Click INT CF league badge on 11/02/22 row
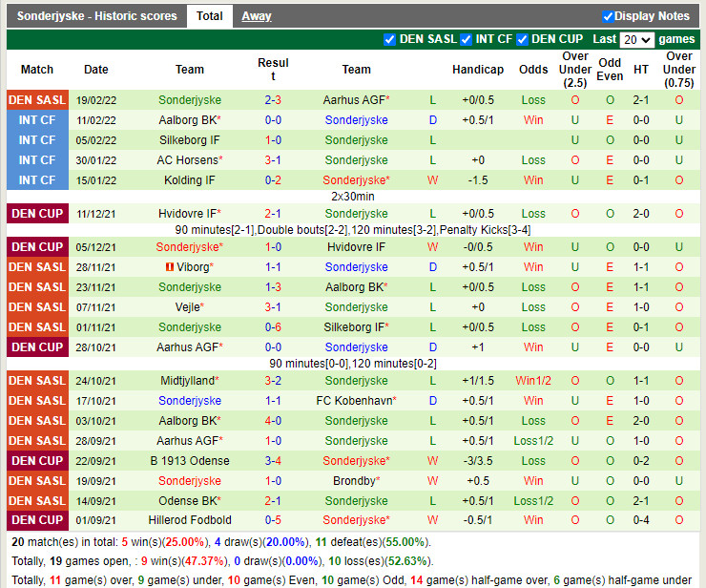 coord(37,120)
